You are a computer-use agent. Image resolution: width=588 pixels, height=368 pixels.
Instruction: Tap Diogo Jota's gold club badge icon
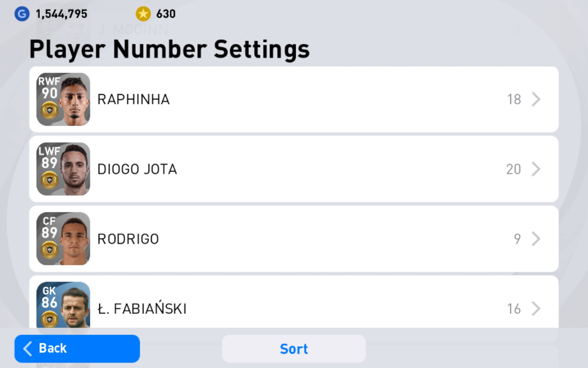coord(49,180)
